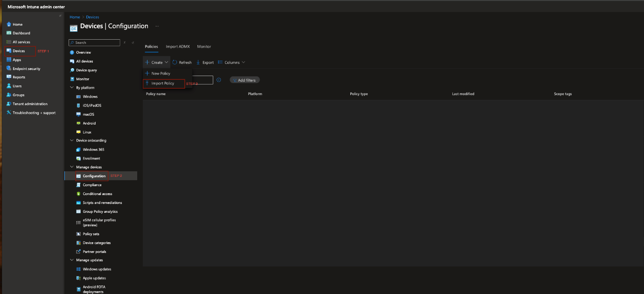Open the Dashboard icon in left navigation

tap(9, 33)
